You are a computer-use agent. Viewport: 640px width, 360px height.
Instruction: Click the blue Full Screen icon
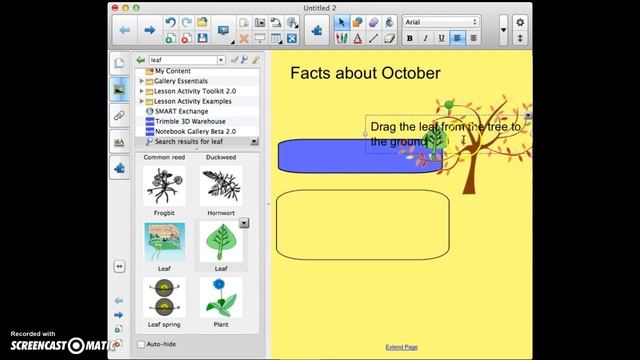click(292, 38)
